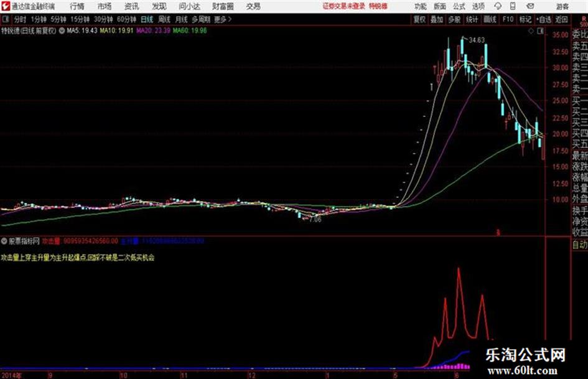Expand the 更多 period options
The width and height of the screenshot is (588, 379).
click(x=223, y=19)
